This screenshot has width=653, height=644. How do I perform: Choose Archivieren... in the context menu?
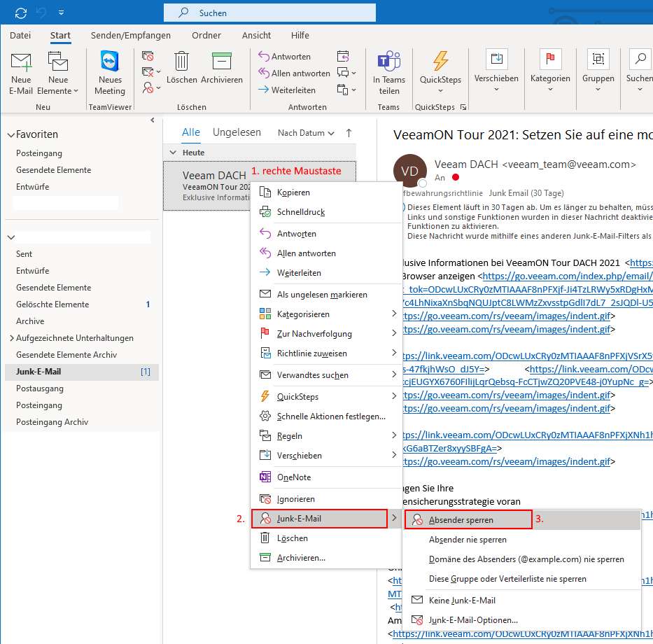point(326,557)
